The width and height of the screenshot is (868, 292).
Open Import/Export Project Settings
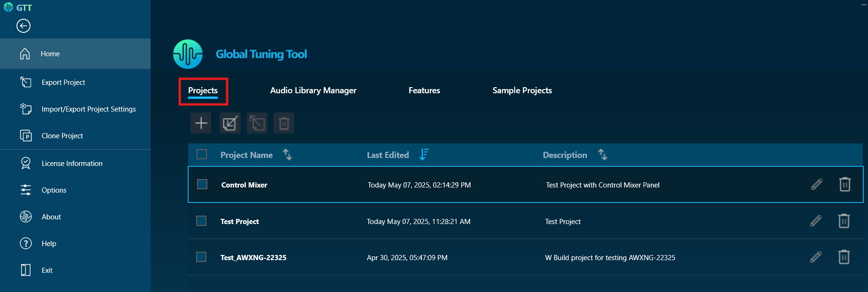click(x=88, y=109)
